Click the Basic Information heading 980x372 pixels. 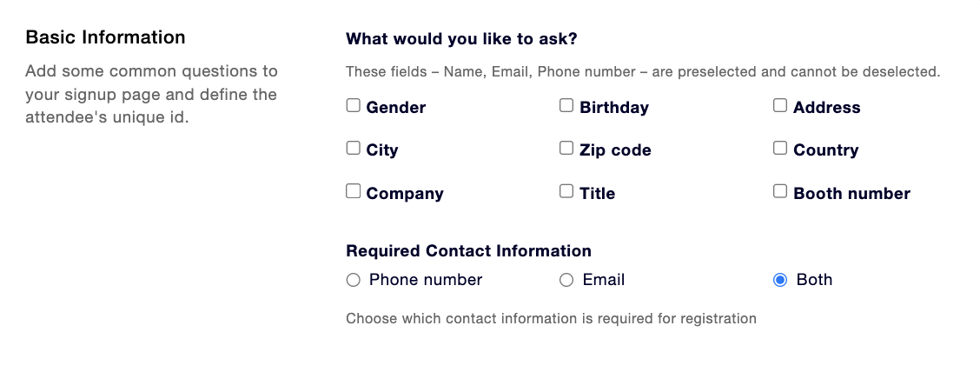coord(106,37)
